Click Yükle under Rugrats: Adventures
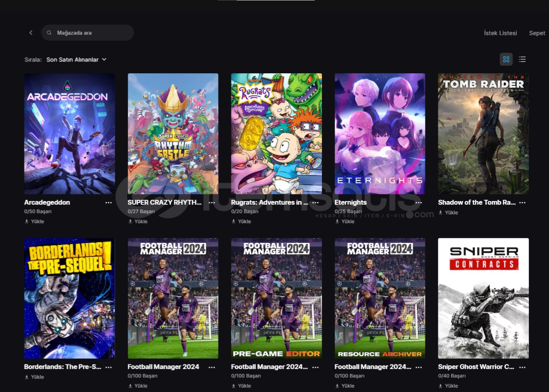The image size is (549, 392). (241, 222)
